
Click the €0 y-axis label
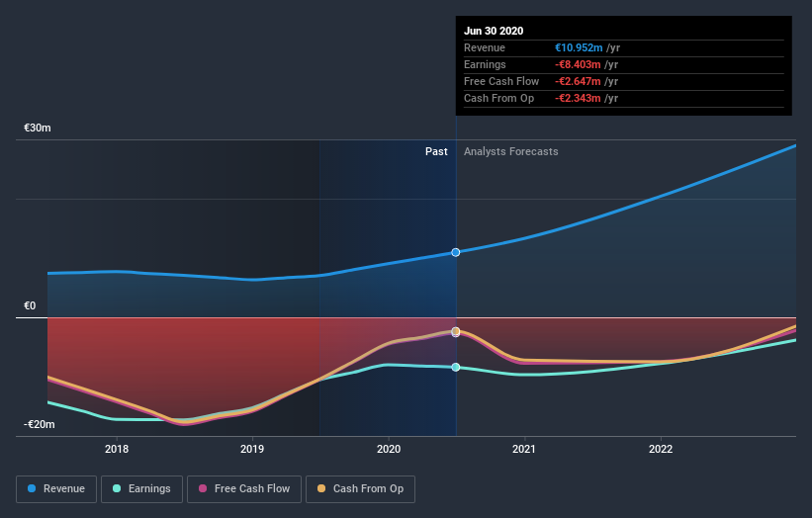coord(30,305)
